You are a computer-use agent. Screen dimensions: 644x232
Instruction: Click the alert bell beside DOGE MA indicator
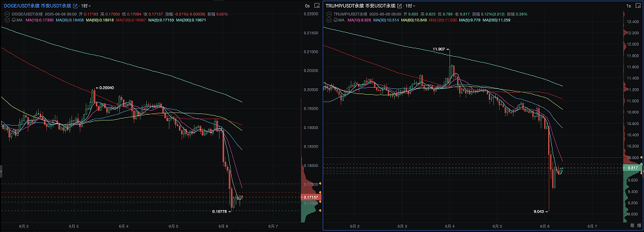pos(14,20)
